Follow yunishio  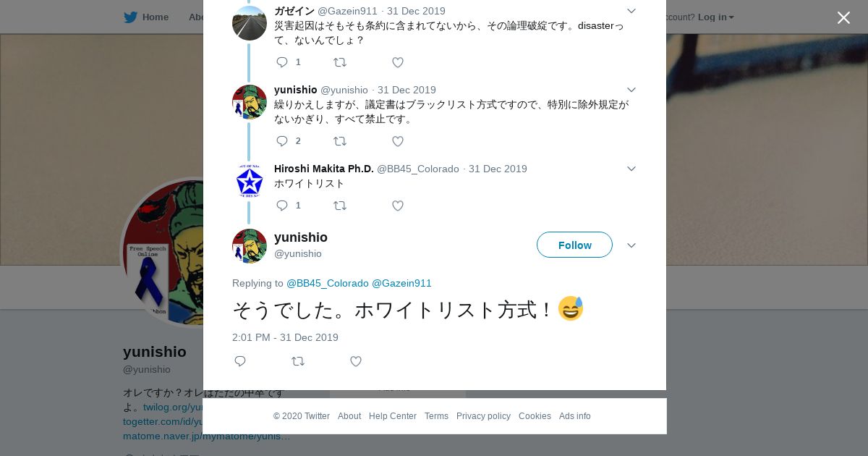click(x=574, y=245)
